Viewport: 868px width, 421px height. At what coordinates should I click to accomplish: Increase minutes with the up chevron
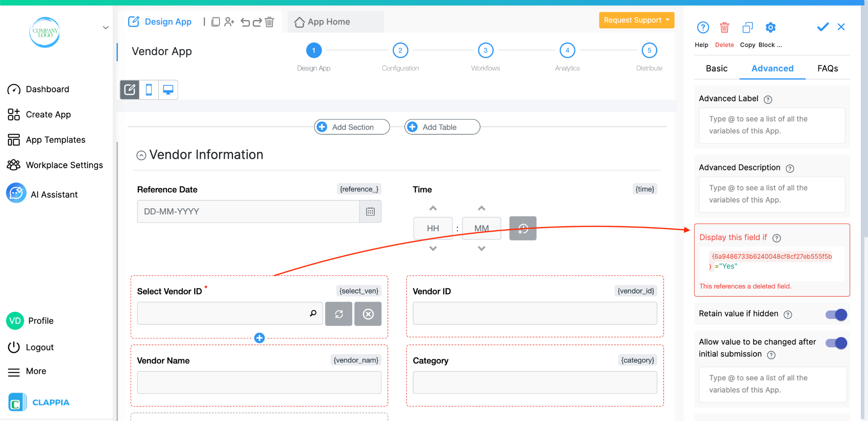481,208
